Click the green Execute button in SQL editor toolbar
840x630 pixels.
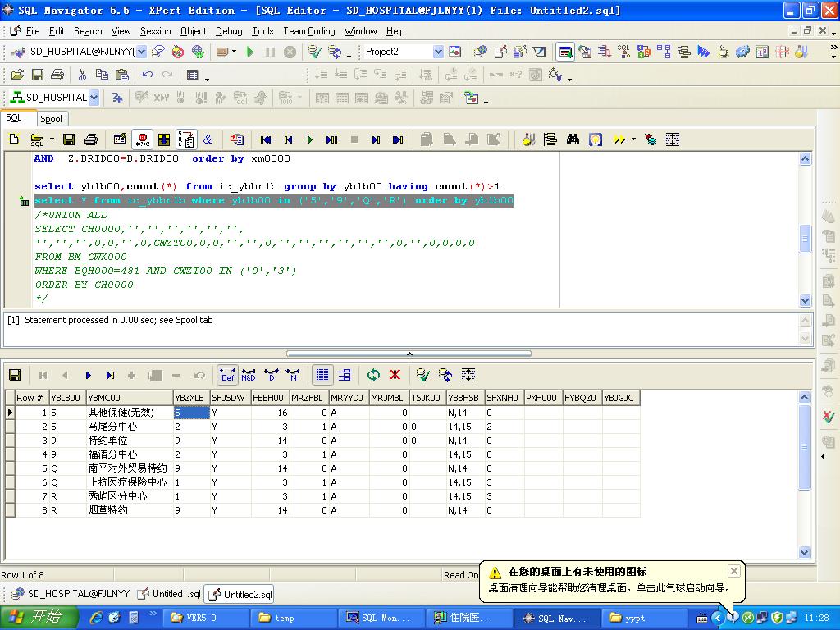click(309, 139)
